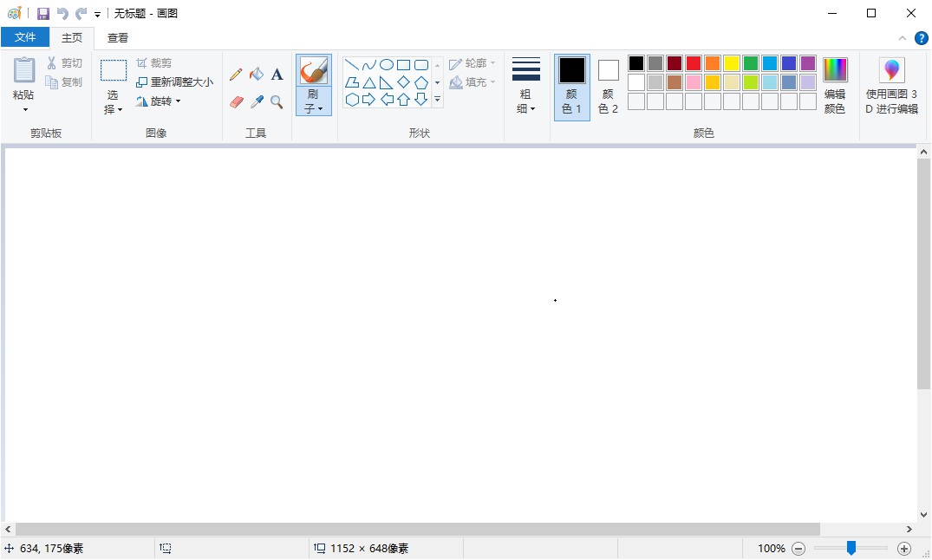Select the Fill with color bucket tool

pos(257,75)
